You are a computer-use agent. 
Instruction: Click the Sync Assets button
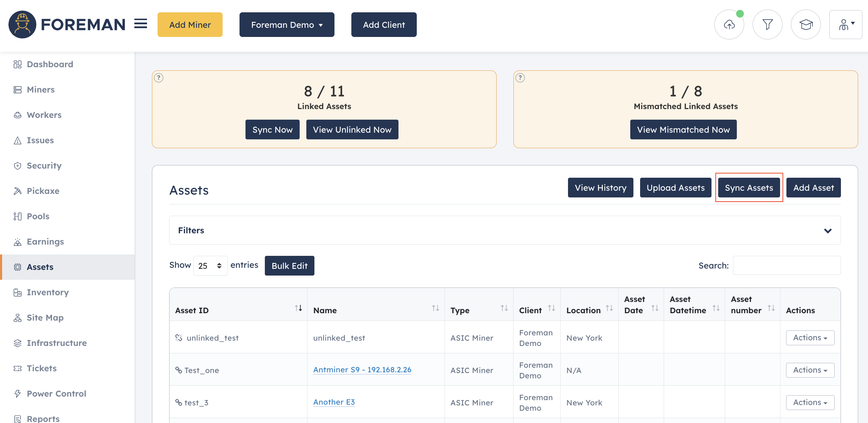point(749,188)
